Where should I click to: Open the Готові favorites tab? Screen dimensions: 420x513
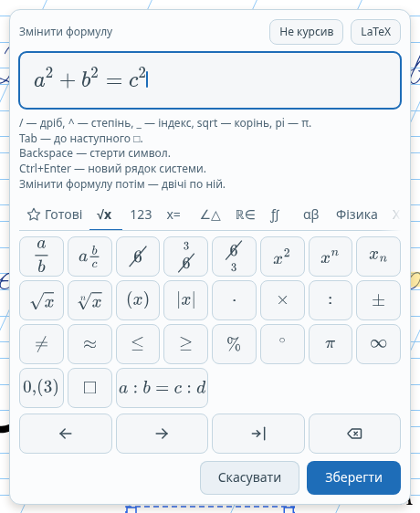[55, 215]
